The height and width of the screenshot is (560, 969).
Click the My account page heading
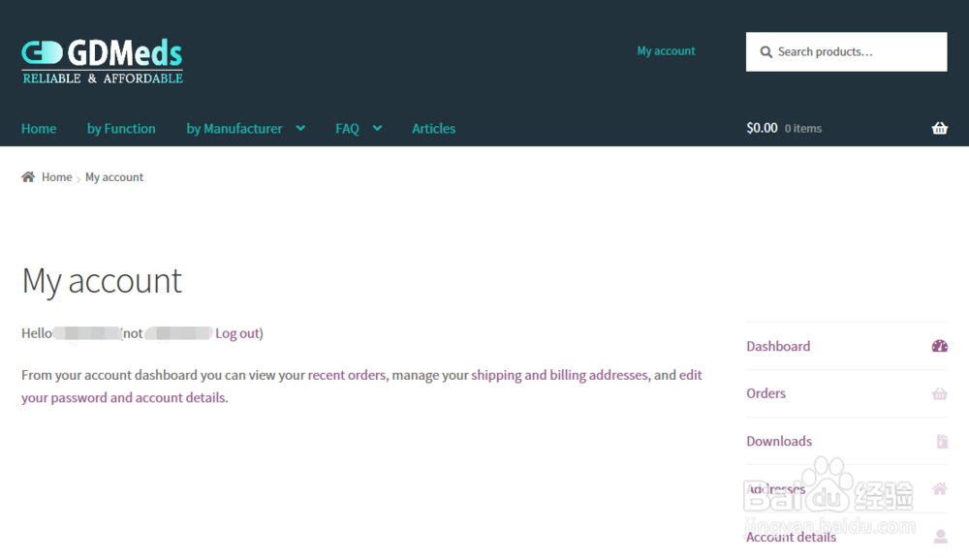pos(102,281)
